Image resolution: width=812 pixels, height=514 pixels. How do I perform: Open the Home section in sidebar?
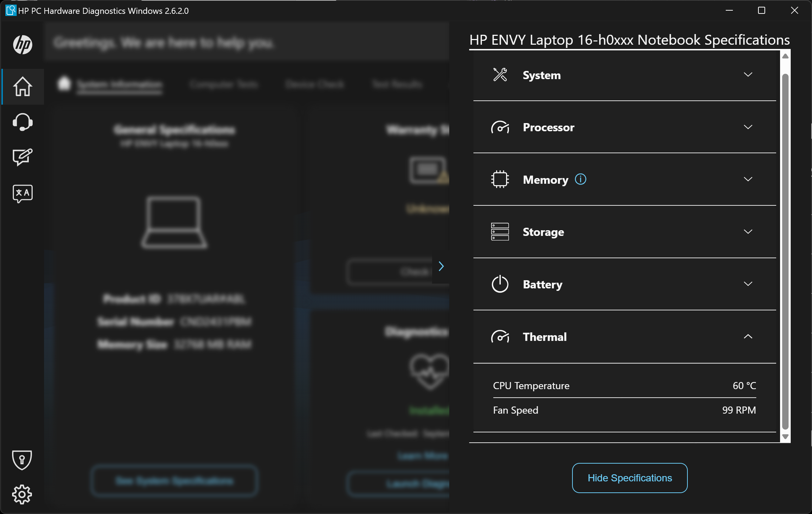(23, 87)
